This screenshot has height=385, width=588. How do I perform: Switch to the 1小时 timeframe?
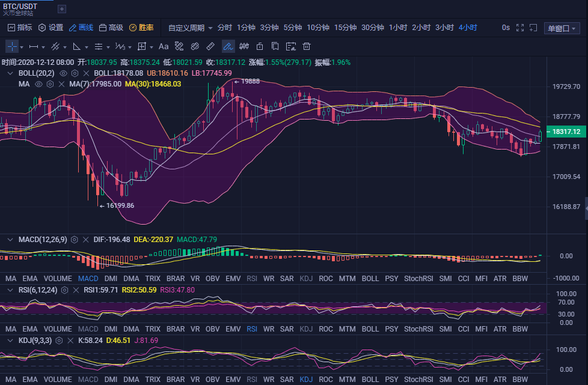pos(398,28)
